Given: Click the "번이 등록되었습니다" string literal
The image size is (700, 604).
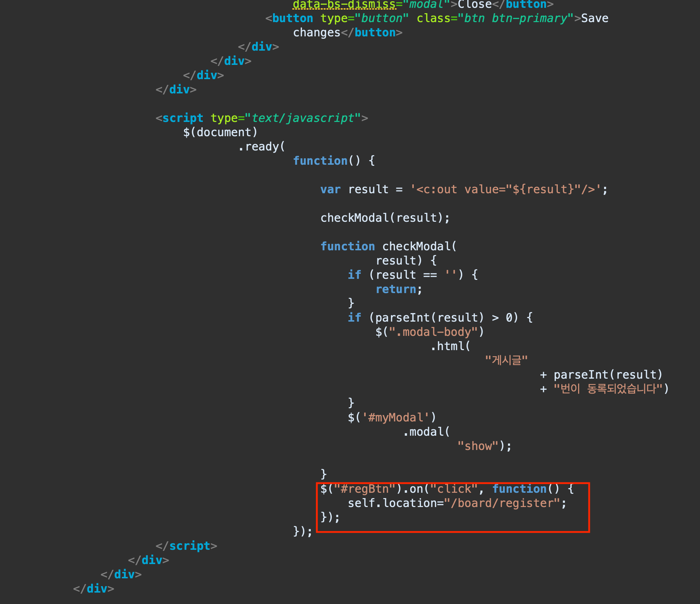Looking at the screenshot, I should click(x=608, y=389).
